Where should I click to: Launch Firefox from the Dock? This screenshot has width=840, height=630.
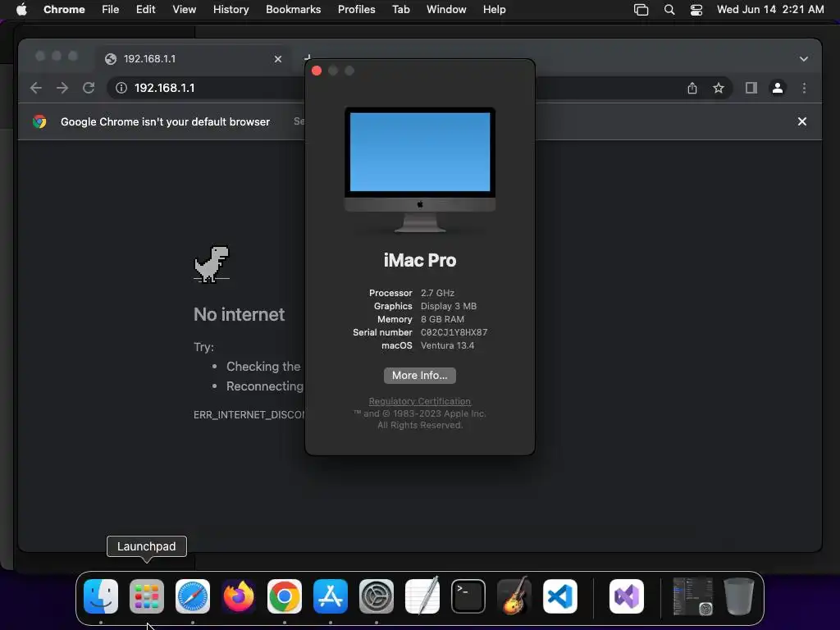coord(239,596)
